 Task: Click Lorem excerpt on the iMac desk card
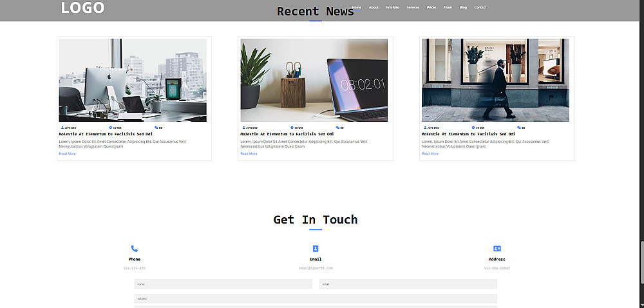click(122, 144)
